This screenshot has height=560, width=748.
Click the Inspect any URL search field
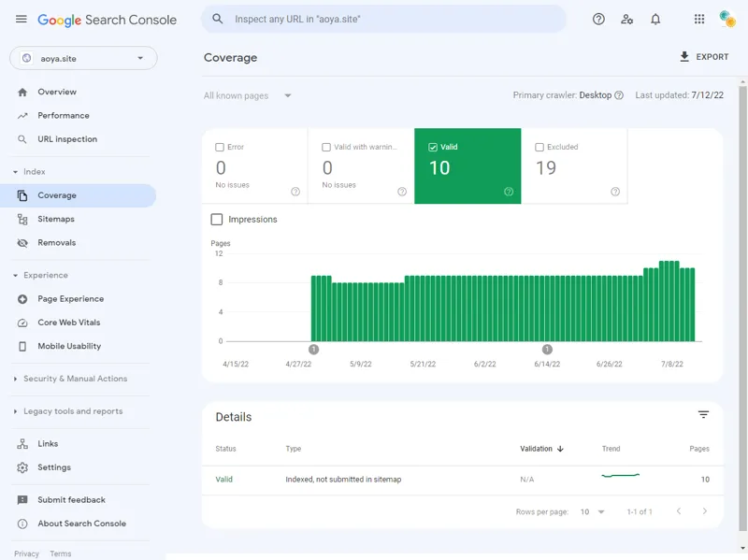(384, 19)
